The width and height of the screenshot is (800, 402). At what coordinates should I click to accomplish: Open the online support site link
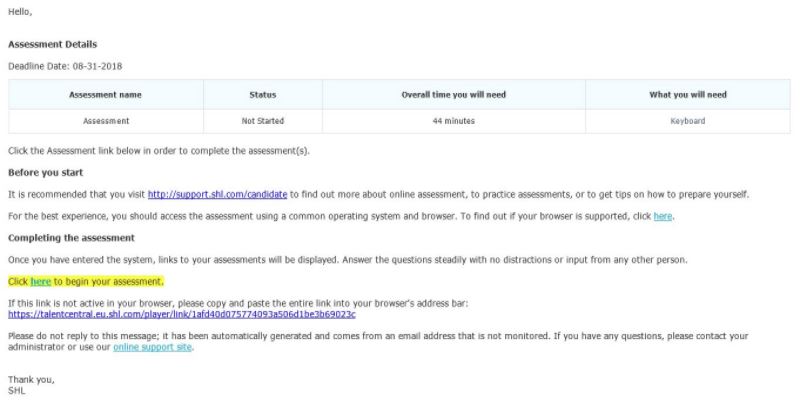[152, 347]
